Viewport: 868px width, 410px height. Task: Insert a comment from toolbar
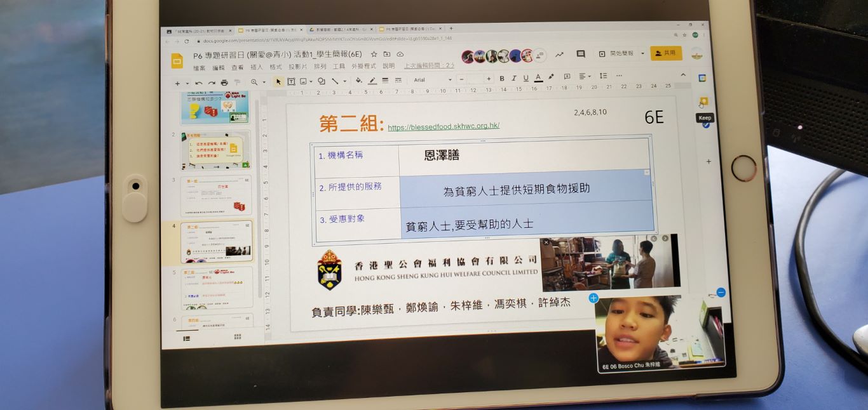pyautogui.click(x=567, y=77)
